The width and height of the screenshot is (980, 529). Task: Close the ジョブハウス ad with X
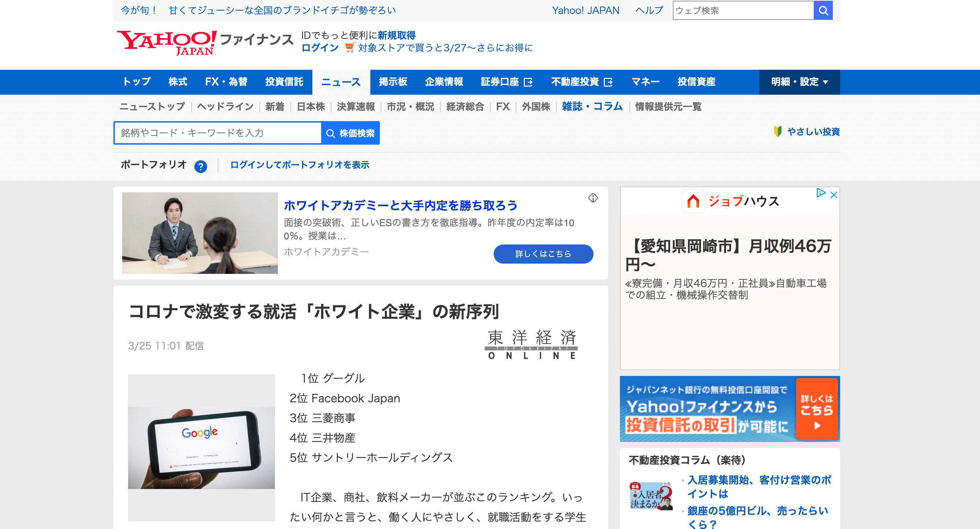tap(834, 195)
